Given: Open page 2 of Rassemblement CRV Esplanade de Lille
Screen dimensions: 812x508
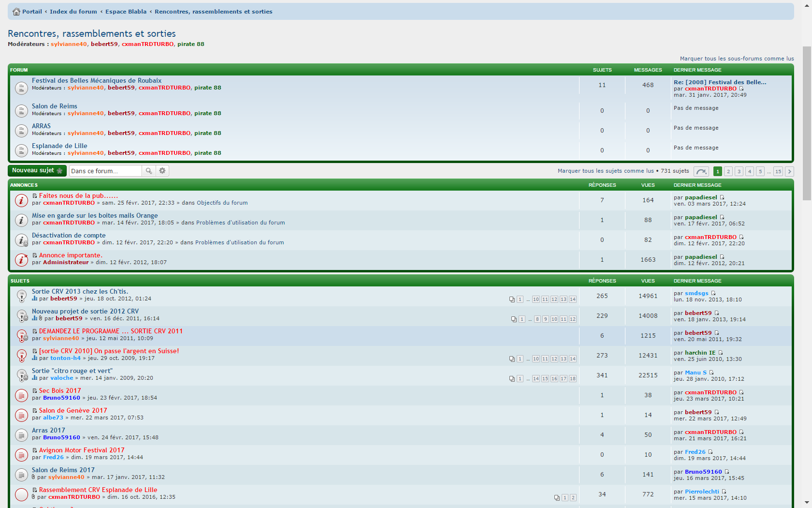Looking at the screenshot, I should coord(573,498).
